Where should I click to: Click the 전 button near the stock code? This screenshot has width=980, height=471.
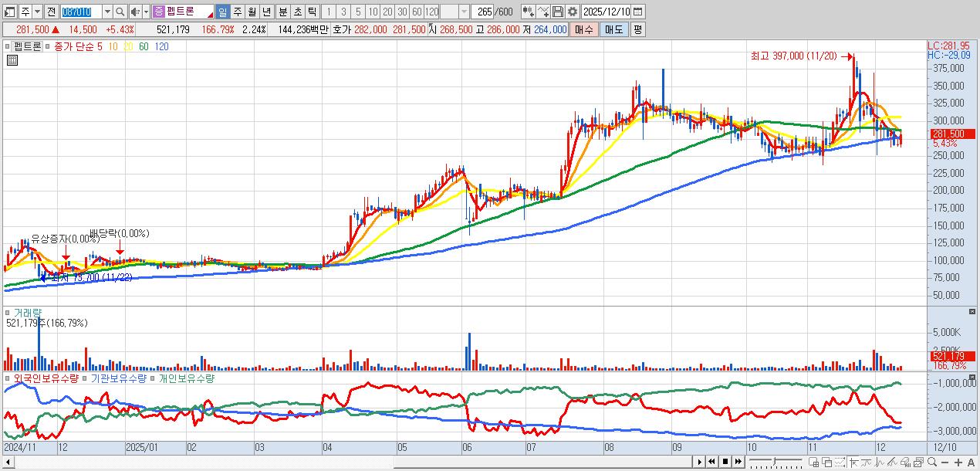51,12
